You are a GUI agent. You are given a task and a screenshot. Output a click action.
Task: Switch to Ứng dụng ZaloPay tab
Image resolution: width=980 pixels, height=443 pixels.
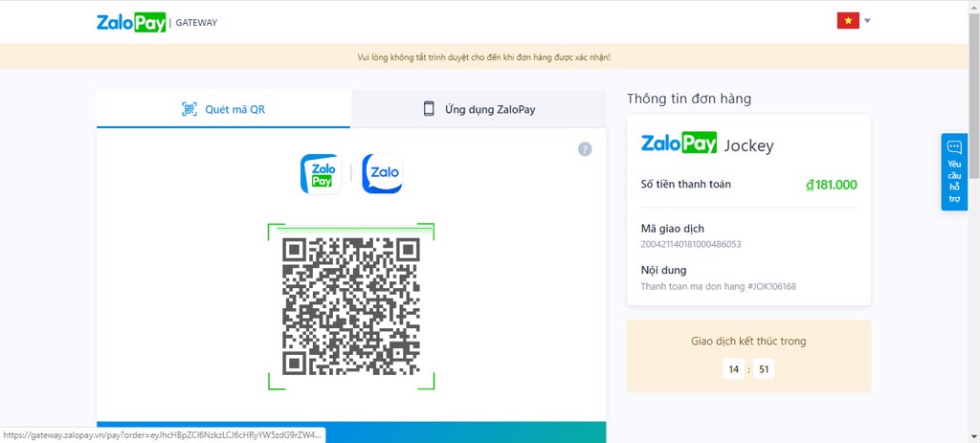[x=479, y=109]
